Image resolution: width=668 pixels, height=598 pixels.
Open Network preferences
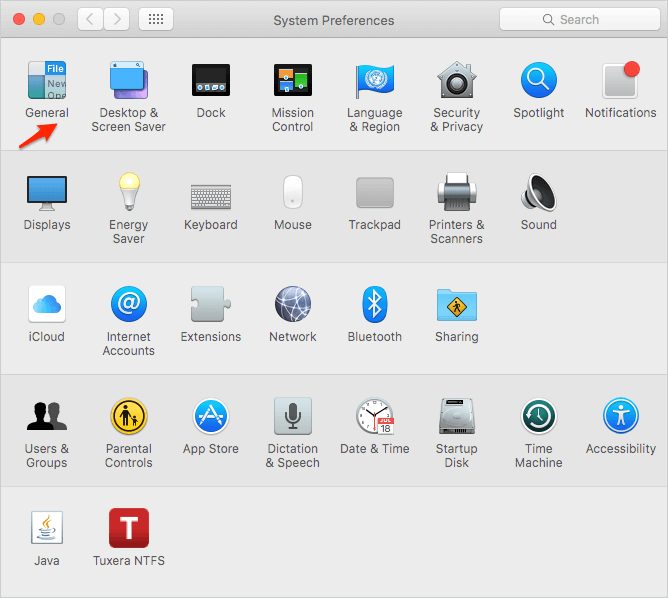293,304
